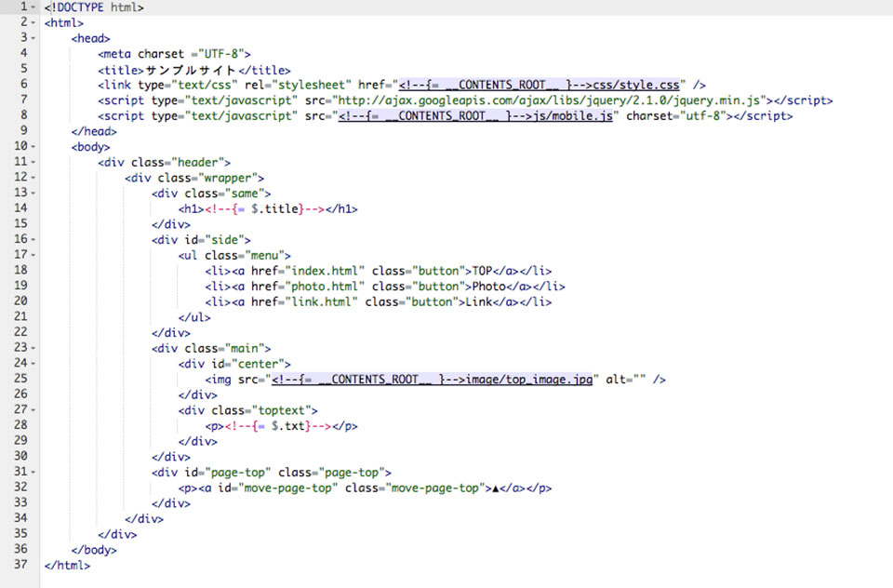Click the TOP anchor text on line 18
893x588 pixels.
coord(483,272)
